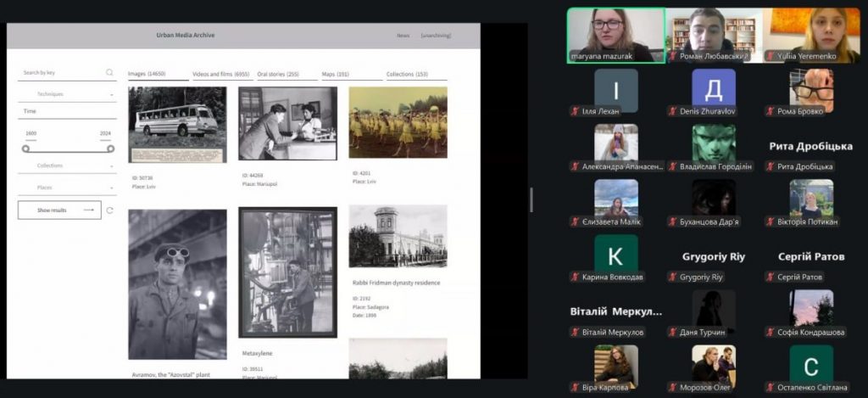Click the search magnifier icon

point(109,73)
